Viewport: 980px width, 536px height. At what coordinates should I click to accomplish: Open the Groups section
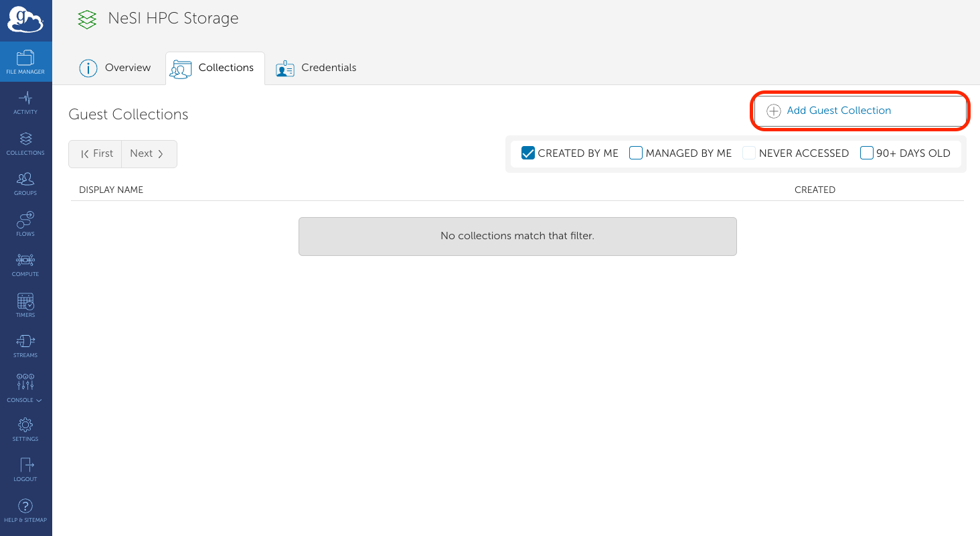(x=25, y=184)
